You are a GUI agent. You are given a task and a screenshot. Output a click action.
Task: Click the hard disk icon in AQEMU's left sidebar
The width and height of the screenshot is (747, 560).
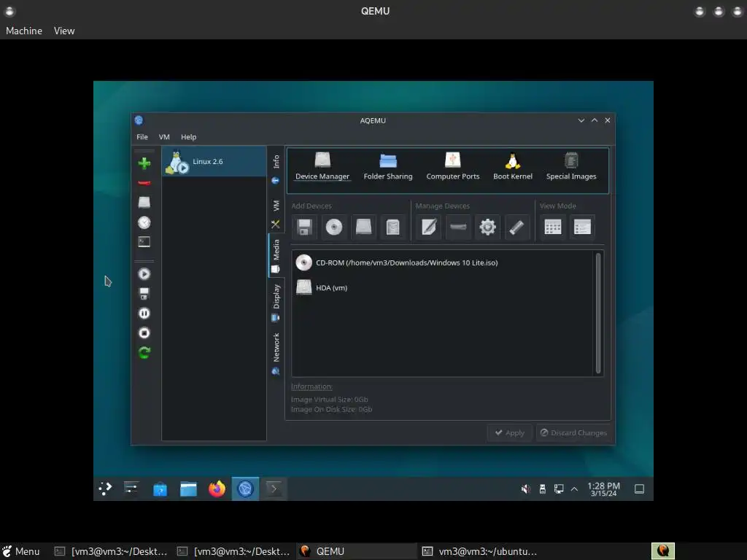click(144, 203)
